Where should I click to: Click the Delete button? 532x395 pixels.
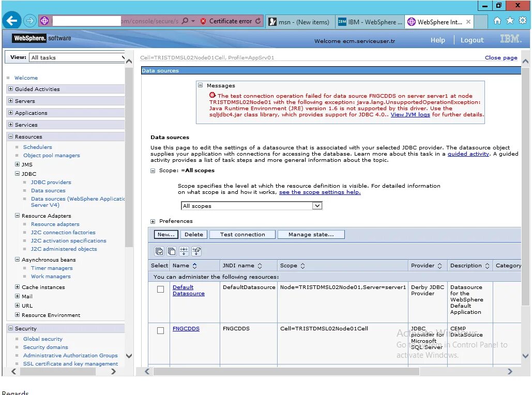(194, 235)
